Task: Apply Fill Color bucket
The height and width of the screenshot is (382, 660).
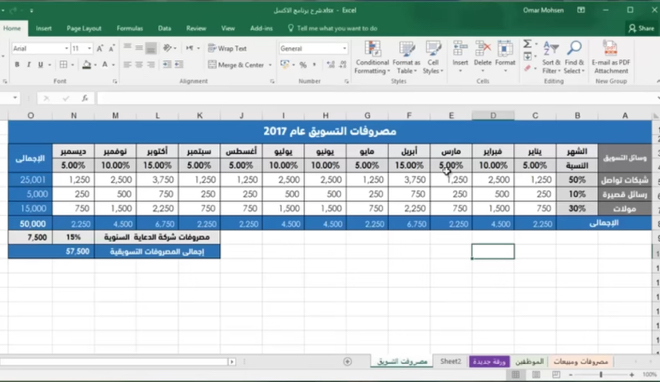Action: click(86, 65)
